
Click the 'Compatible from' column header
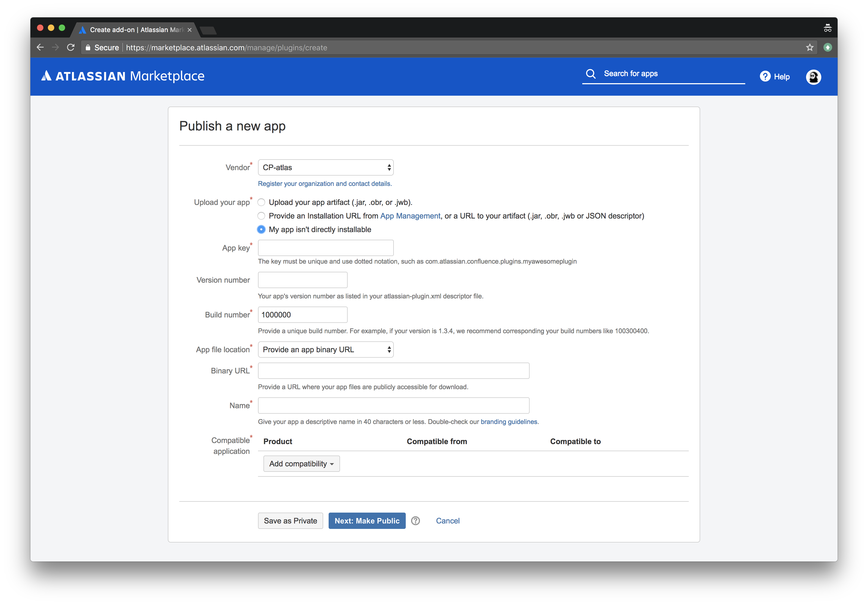click(437, 442)
